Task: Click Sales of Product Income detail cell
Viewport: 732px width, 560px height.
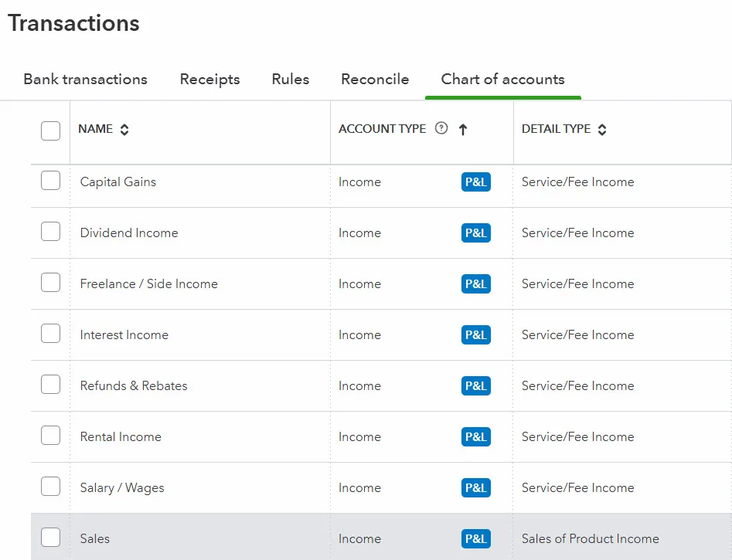Action: (590, 539)
